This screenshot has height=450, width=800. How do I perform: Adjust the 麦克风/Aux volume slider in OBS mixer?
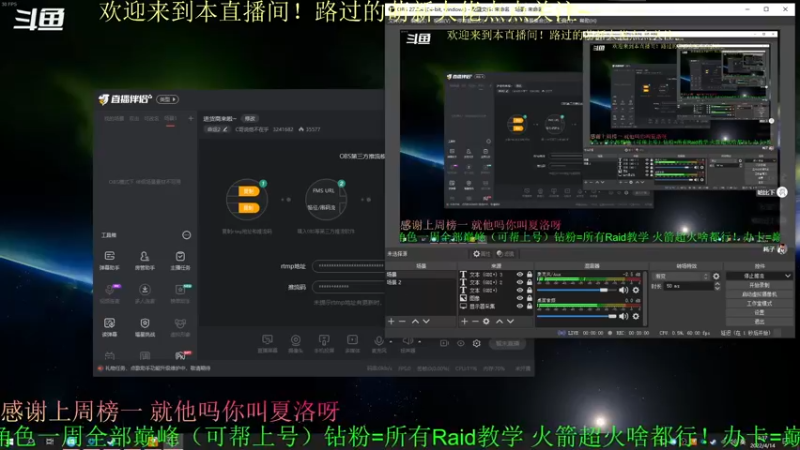[x=576, y=290]
